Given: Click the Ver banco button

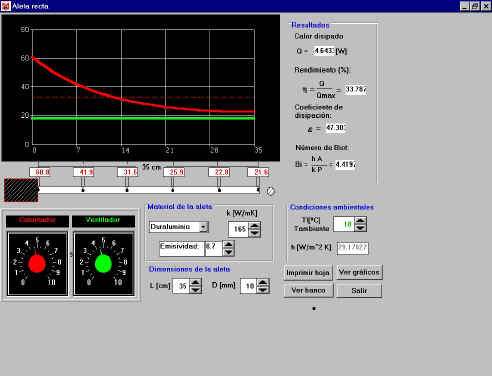Looking at the screenshot, I should pos(308,291).
